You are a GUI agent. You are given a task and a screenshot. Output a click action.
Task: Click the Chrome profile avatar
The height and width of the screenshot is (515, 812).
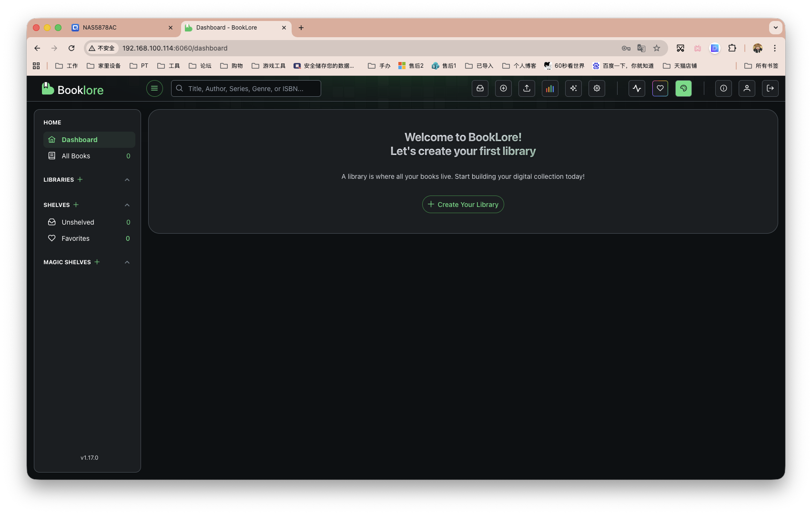(758, 48)
